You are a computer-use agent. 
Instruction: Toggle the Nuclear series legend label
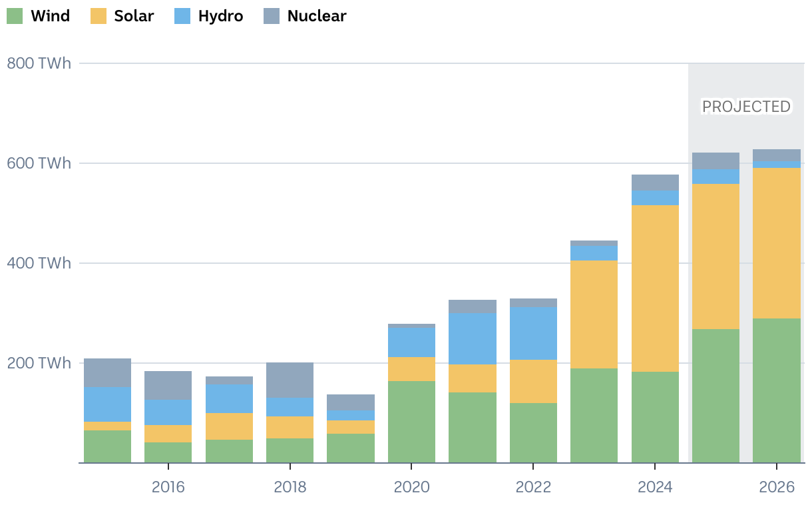click(316, 16)
